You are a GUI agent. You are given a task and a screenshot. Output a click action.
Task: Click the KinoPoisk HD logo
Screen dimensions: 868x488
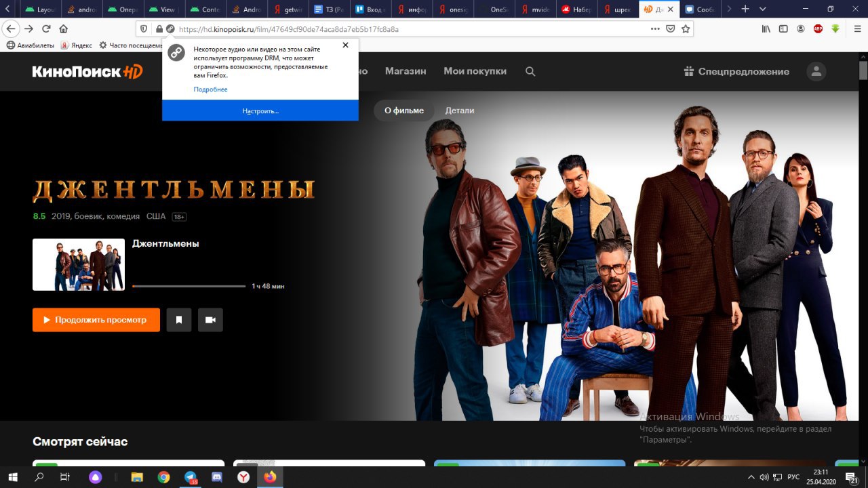click(x=87, y=72)
